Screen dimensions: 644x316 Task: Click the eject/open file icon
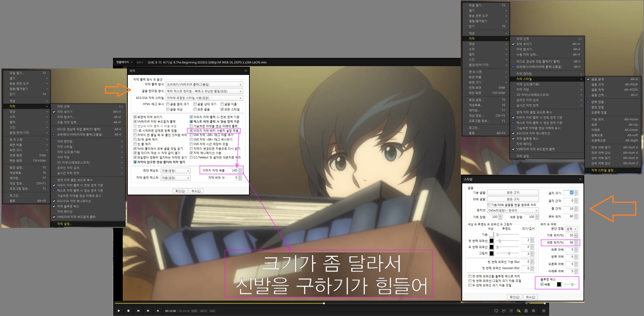(158, 311)
